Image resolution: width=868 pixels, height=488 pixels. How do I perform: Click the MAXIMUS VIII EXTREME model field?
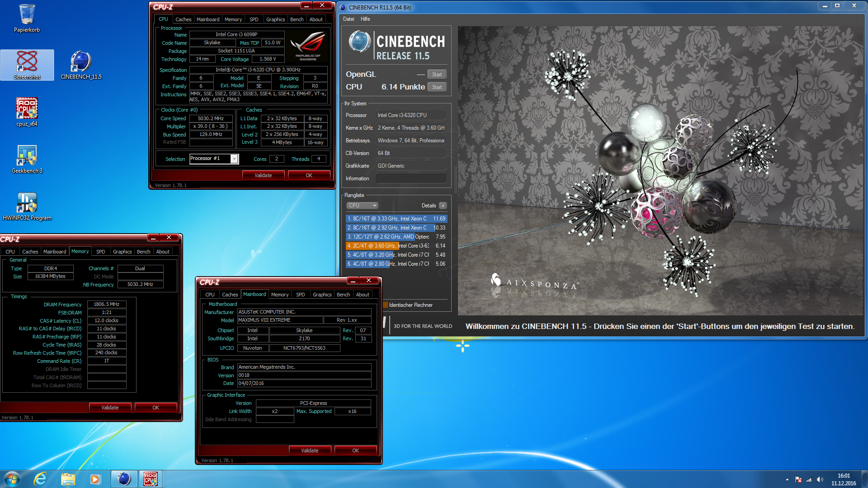[280, 320]
